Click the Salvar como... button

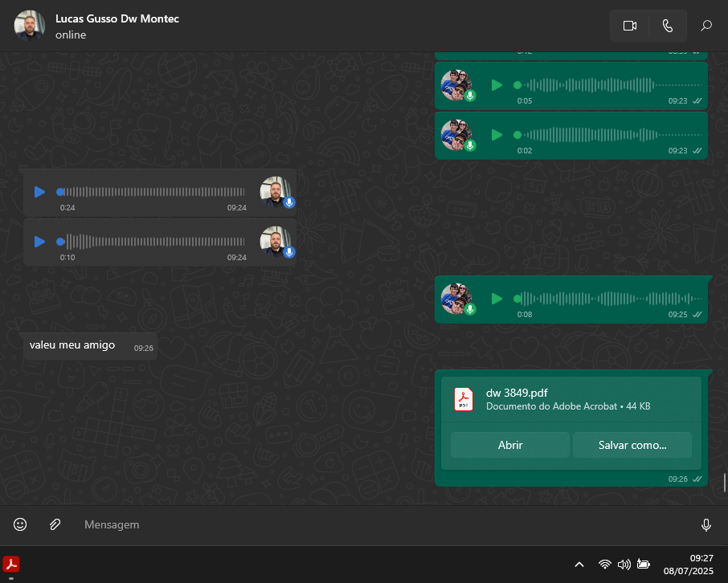tap(632, 445)
